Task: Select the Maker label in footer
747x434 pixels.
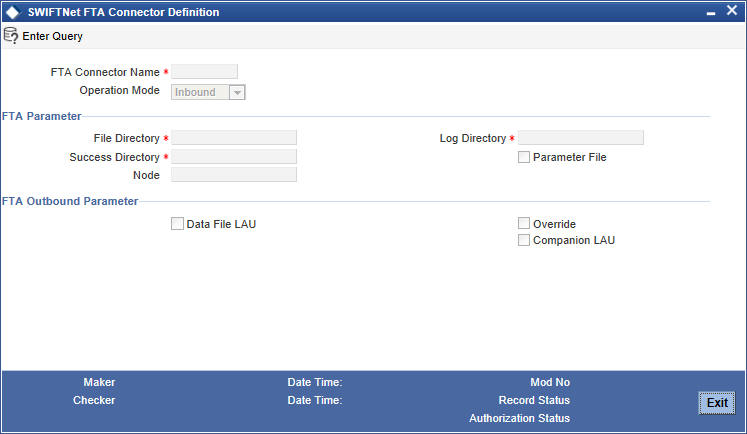Action: (99, 382)
